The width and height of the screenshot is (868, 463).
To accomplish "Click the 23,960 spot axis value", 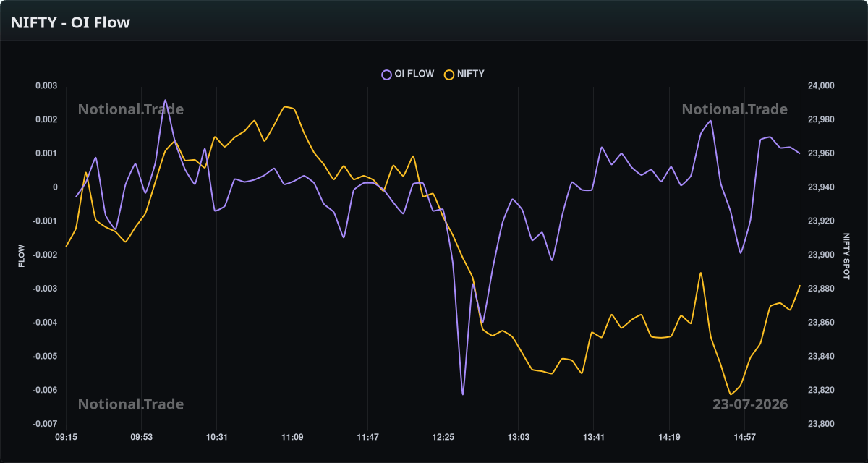I will (821, 153).
